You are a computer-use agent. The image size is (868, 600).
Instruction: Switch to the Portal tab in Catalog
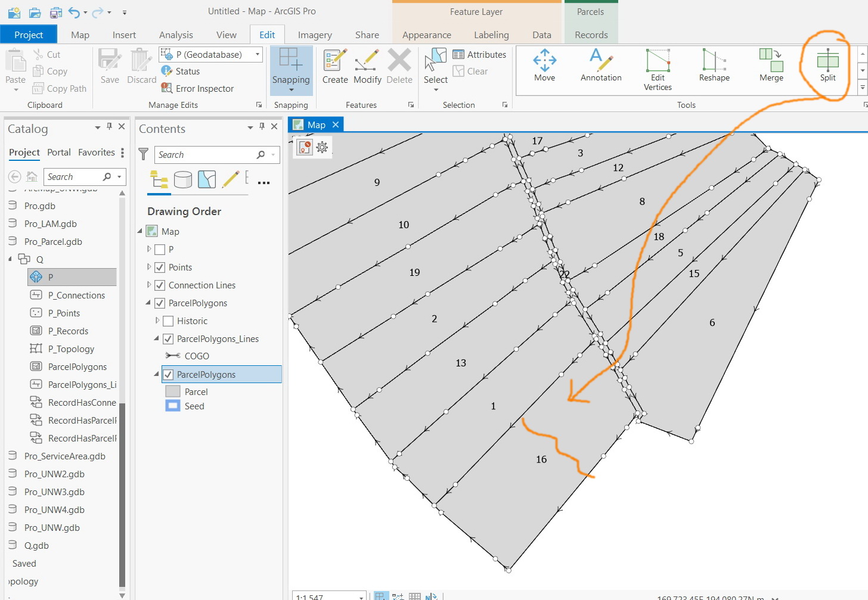coord(59,153)
